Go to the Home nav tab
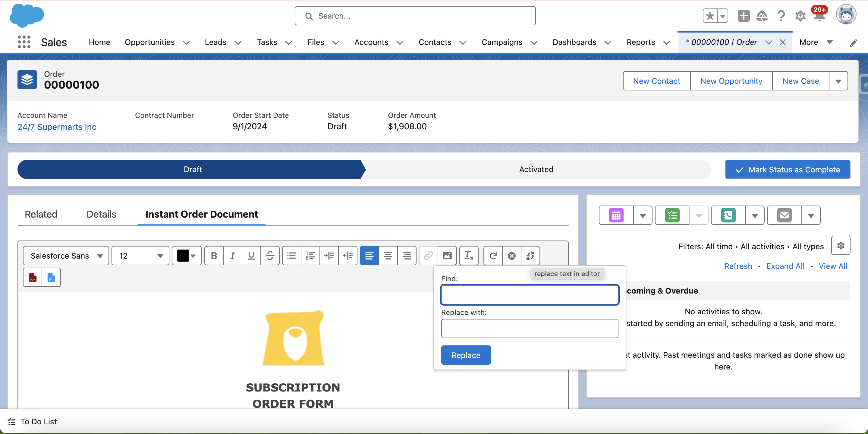The image size is (868, 434). tap(99, 42)
